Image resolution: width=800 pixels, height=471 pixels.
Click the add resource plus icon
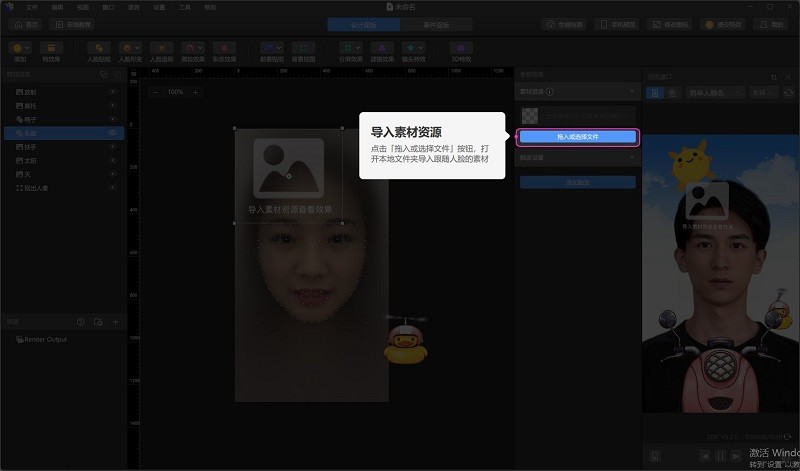(x=115, y=321)
